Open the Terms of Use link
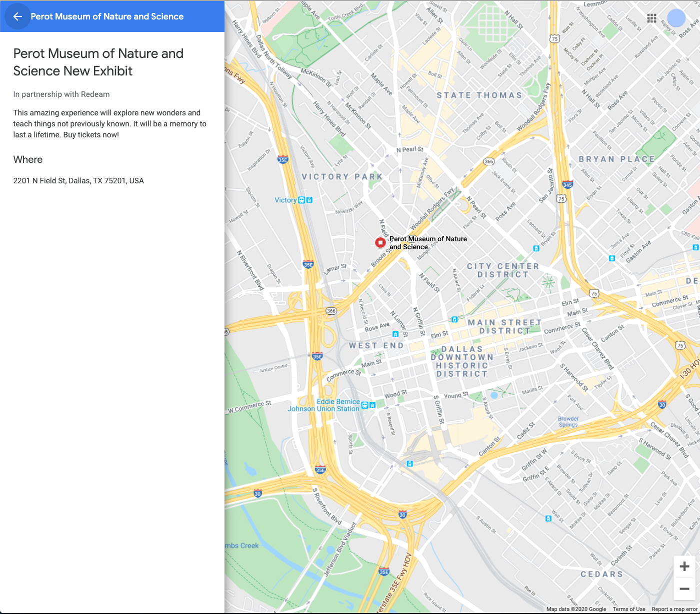Image resolution: width=700 pixels, height=614 pixels. 629,610
